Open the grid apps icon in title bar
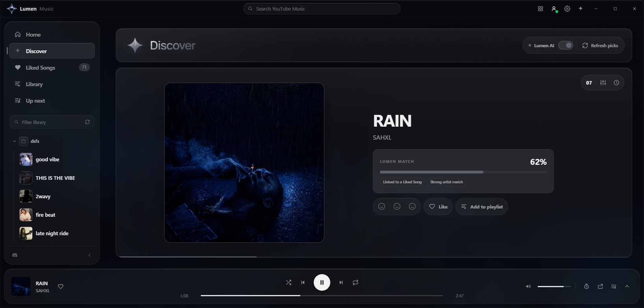This screenshot has height=308, width=644. [x=540, y=9]
